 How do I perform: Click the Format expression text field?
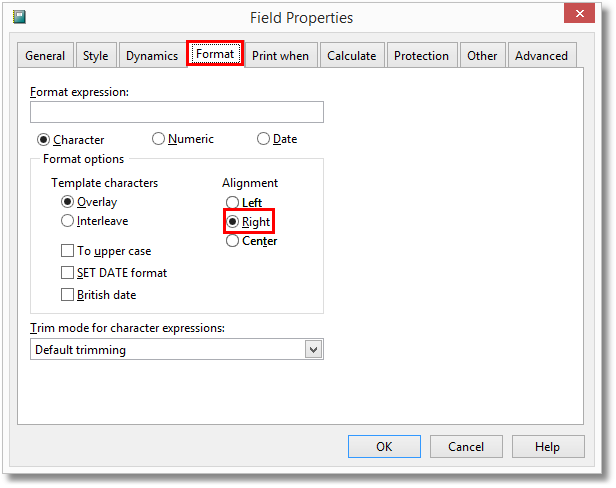coord(177,112)
